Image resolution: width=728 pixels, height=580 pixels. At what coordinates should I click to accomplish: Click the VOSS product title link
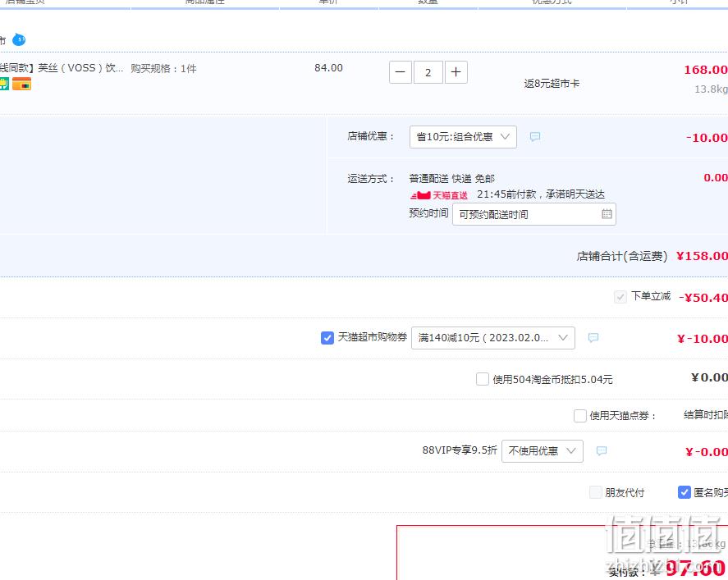62,68
